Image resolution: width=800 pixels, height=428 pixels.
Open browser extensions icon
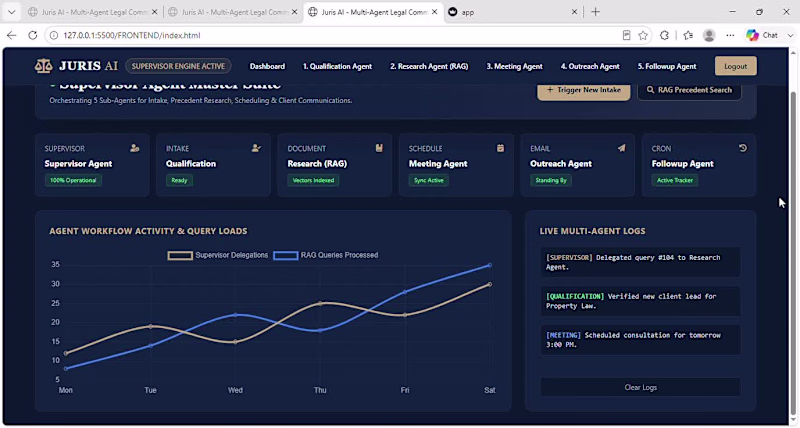[x=664, y=35]
